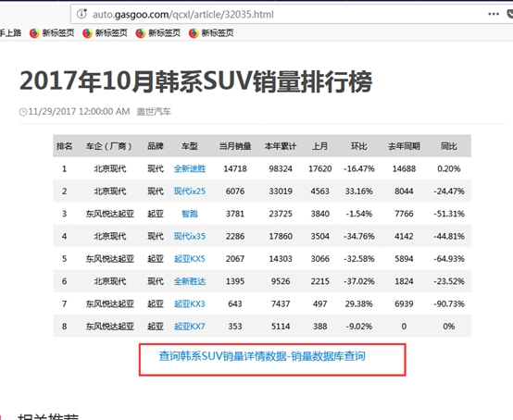Click the 上月 column header
Viewport: 513px width, 420px height.
tap(320, 146)
